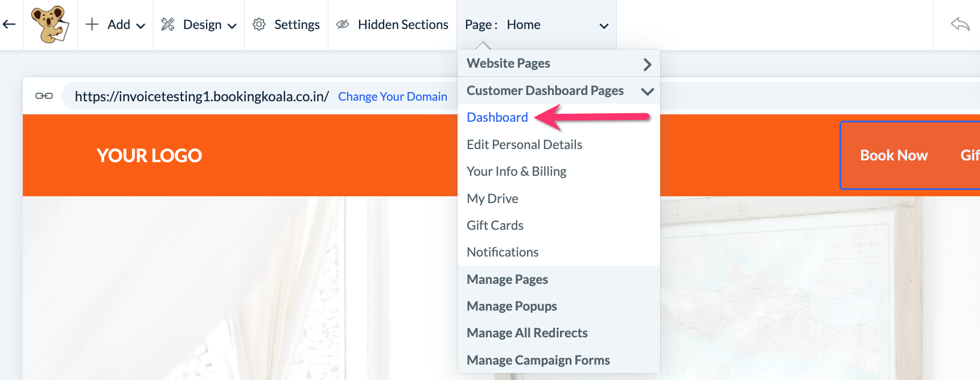Click the undo arrow icon
This screenshot has height=380, width=980.
click(960, 24)
